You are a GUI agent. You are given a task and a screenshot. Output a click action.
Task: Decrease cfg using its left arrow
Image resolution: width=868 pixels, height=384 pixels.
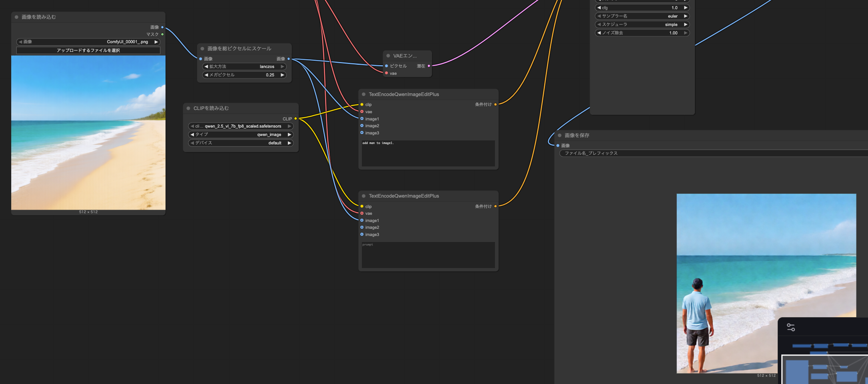pos(599,8)
